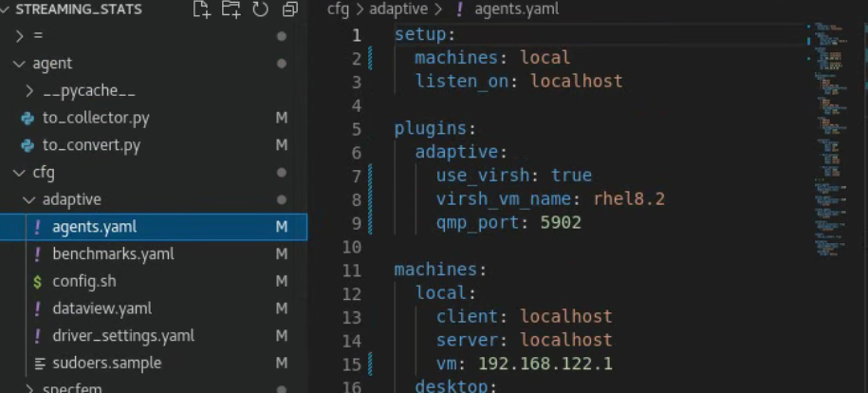Screen dimensions: 868x393
Task: Click the 'machines' key on line 2
Action: click(456, 58)
